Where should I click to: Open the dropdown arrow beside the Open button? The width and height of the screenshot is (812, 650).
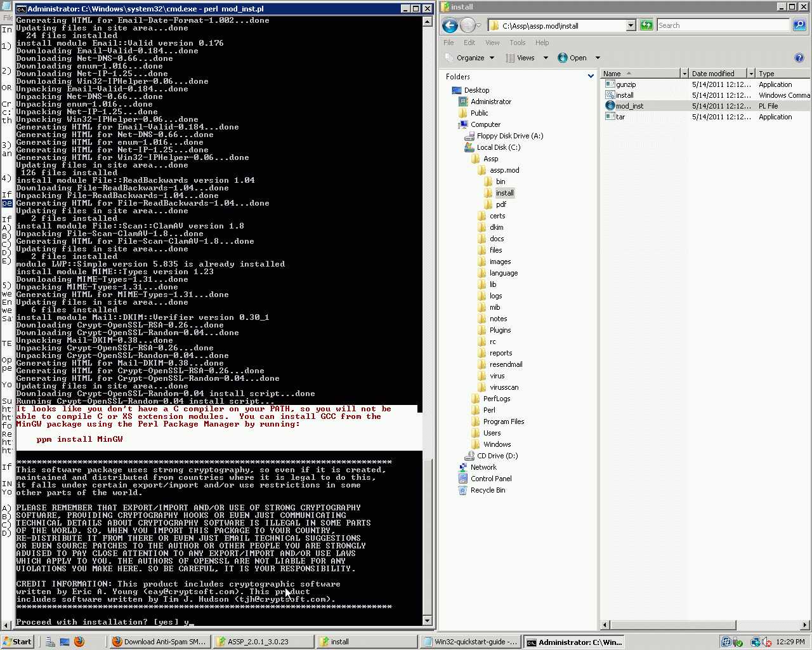click(598, 58)
